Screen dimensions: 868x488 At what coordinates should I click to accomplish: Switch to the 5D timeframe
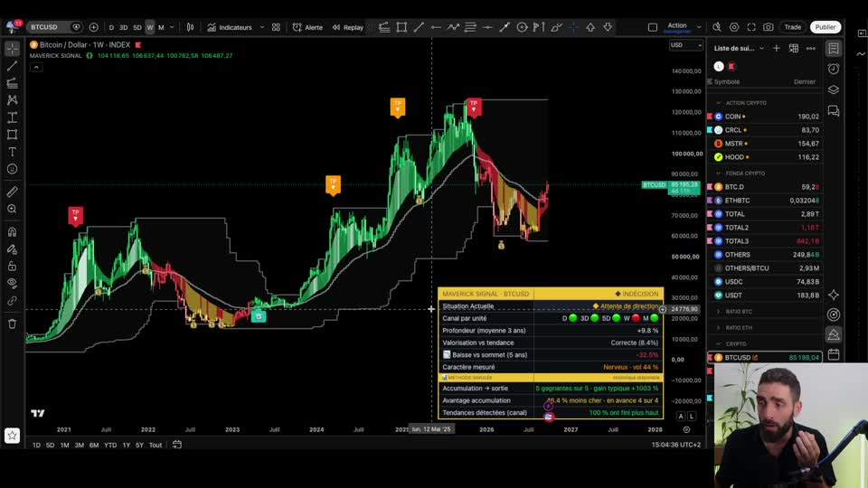(137, 27)
